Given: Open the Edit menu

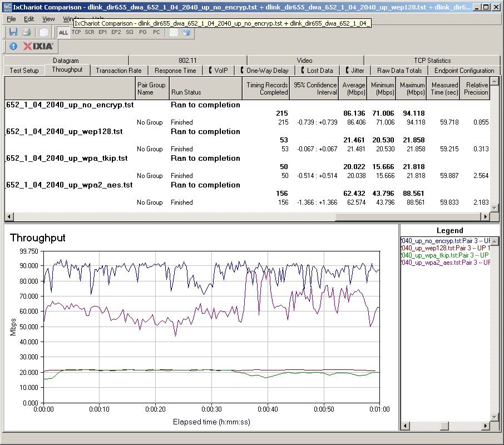Looking at the screenshot, I should tap(29, 19).
